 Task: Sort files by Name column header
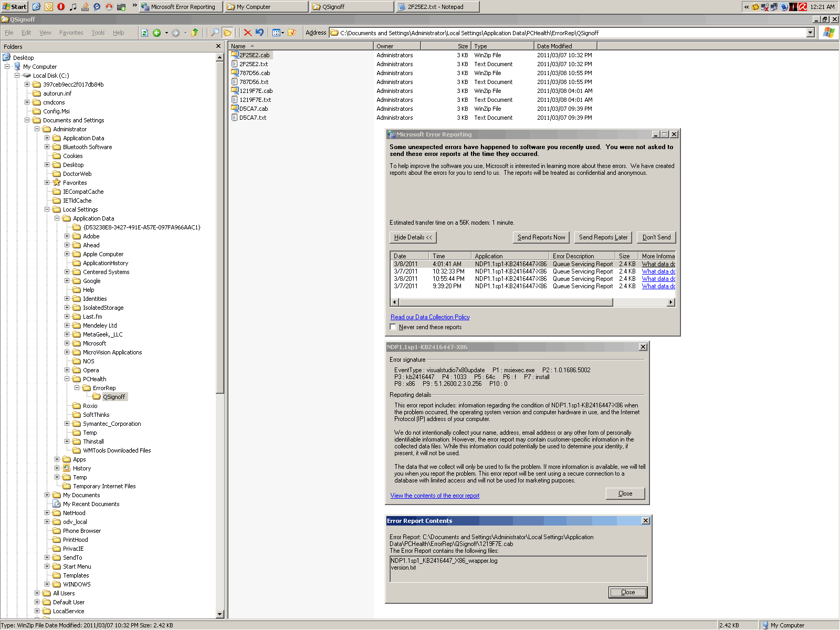(x=301, y=46)
